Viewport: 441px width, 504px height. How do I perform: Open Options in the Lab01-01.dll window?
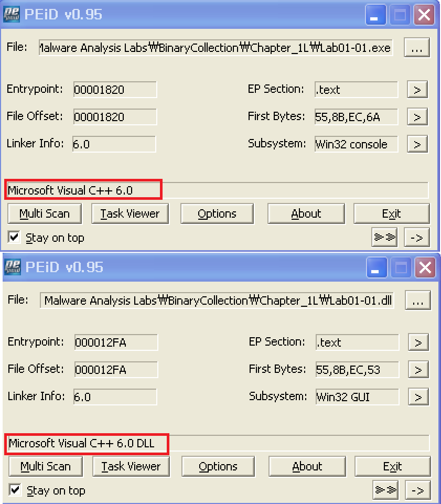[x=218, y=466]
